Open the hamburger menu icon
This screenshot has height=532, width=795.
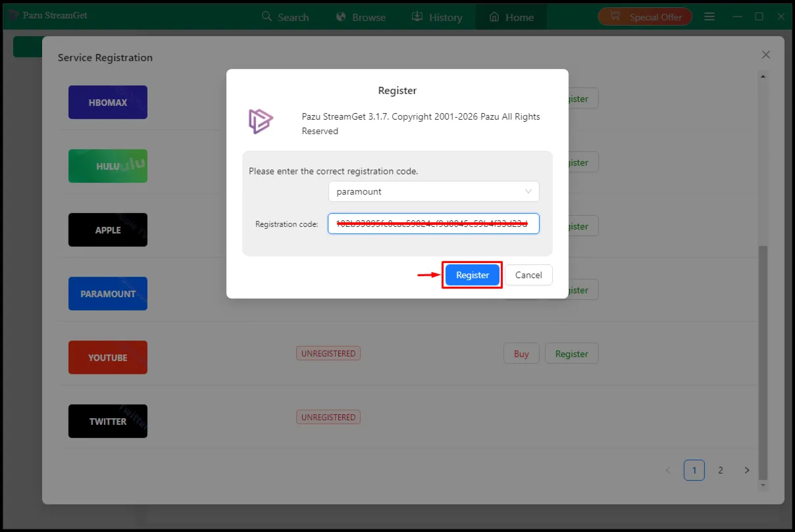click(x=709, y=16)
